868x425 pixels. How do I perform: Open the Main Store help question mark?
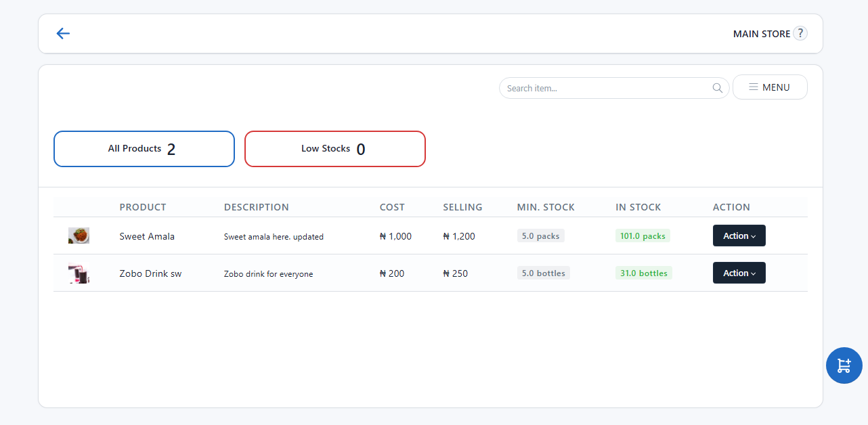(x=800, y=33)
